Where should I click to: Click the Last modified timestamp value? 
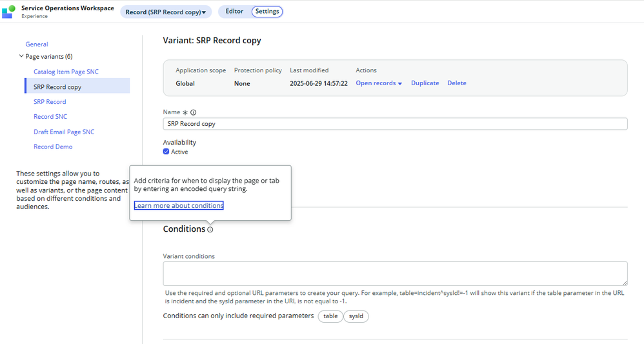click(319, 83)
